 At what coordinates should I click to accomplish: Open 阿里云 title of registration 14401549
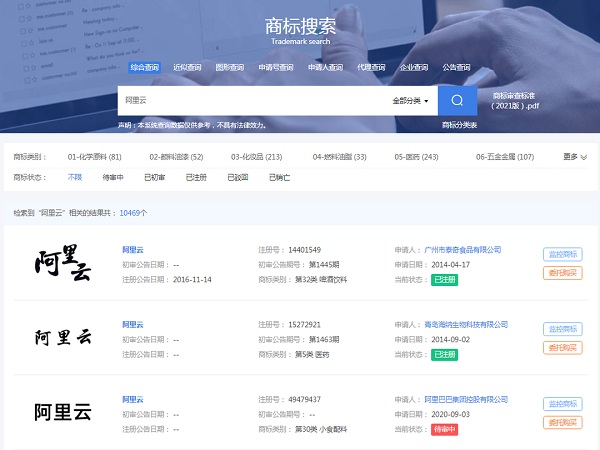(x=133, y=250)
